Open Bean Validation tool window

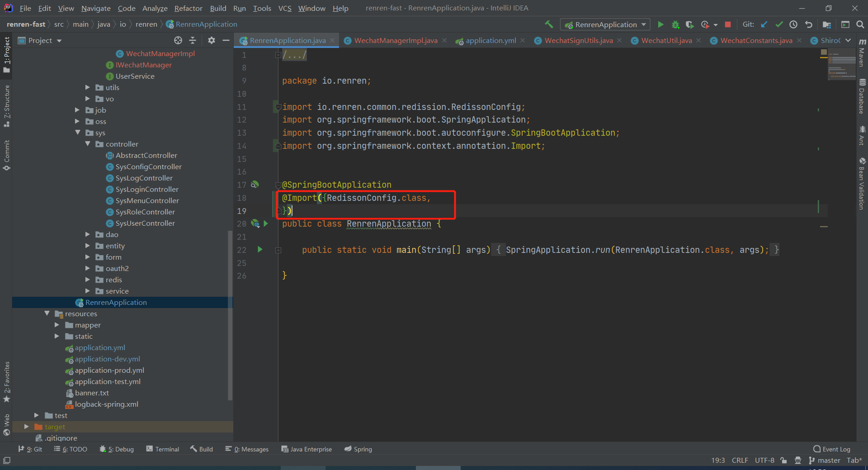point(862,183)
